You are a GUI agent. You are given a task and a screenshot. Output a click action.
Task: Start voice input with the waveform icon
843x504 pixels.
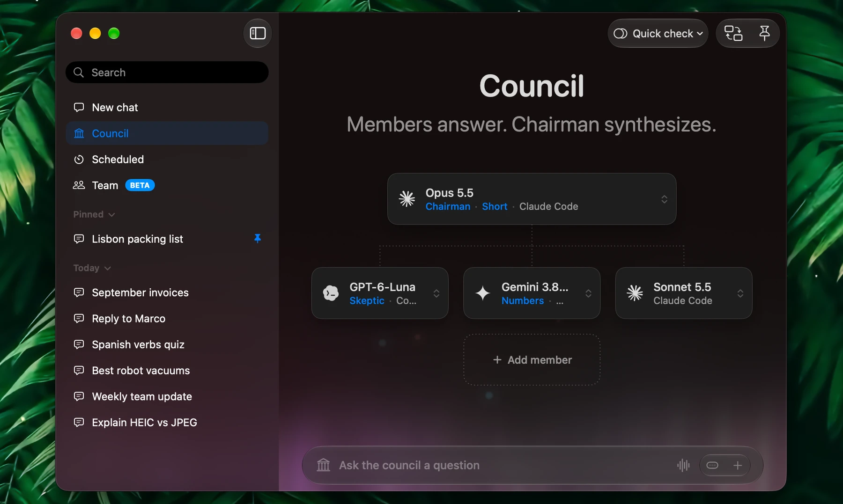tap(683, 465)
